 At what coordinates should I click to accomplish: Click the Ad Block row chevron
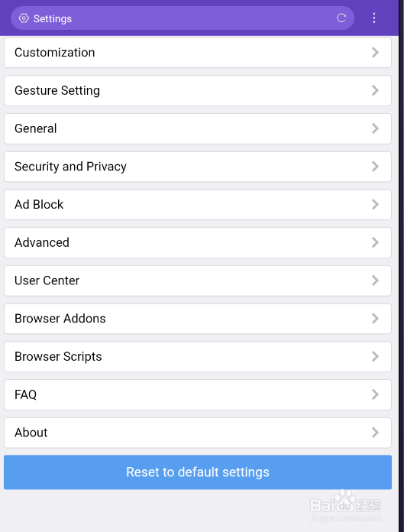pyautogui.click(x=375, y=205)
